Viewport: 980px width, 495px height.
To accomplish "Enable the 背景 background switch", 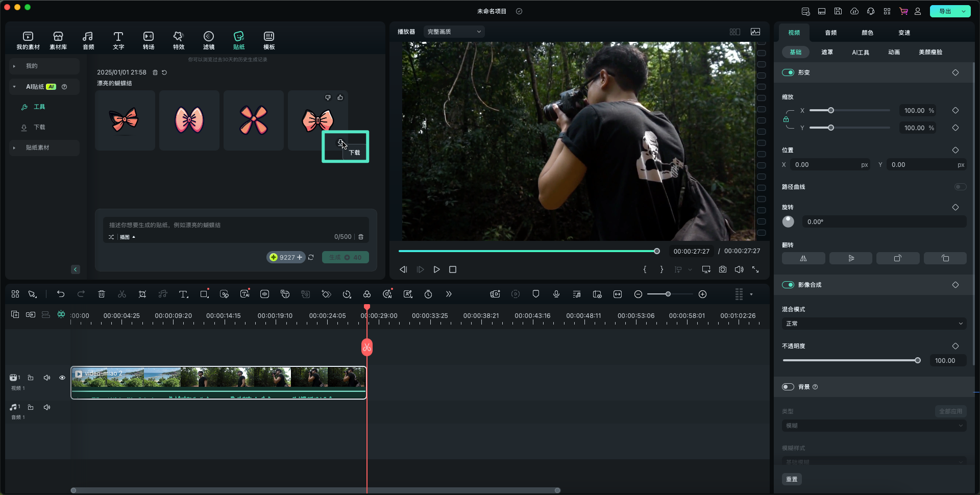I will pos(788,387).
